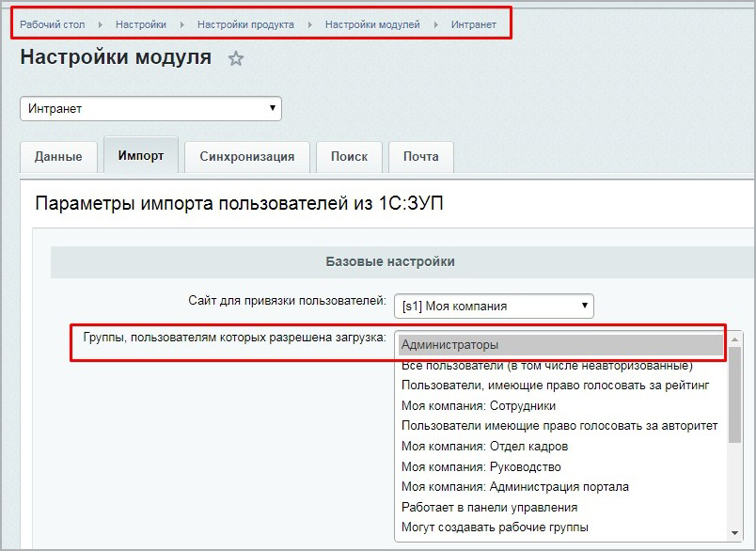Click scrollbar down arrow in groups list

[734, 533]
